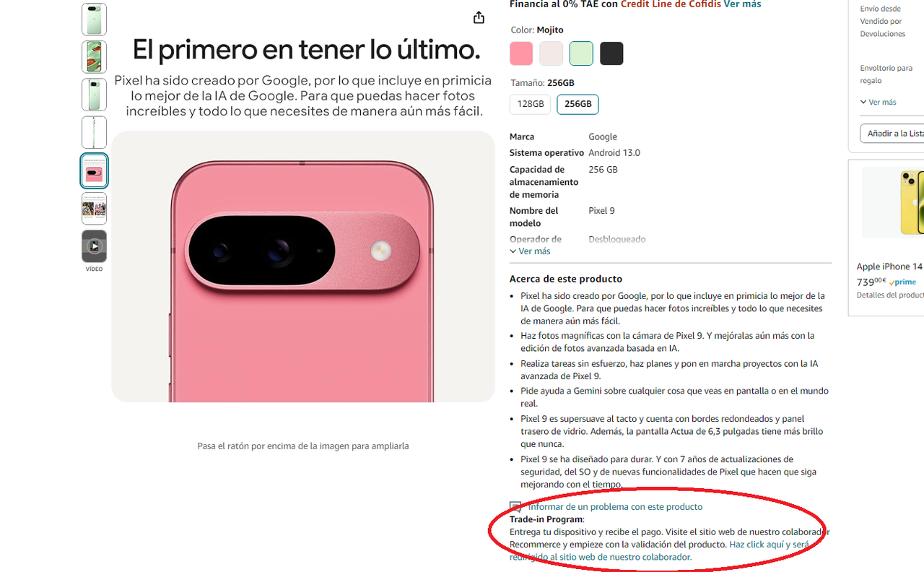
Task: Select the Mojito green color swatch
Action: (x=581, y=53)
